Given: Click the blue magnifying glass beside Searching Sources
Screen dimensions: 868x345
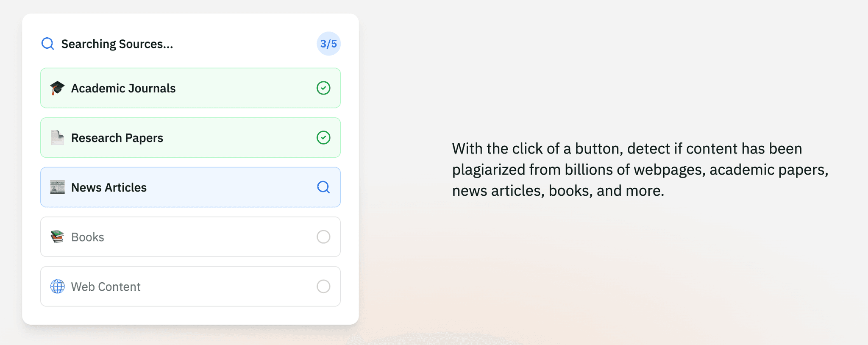Looking at the screenshot, I should pos(47,44).
